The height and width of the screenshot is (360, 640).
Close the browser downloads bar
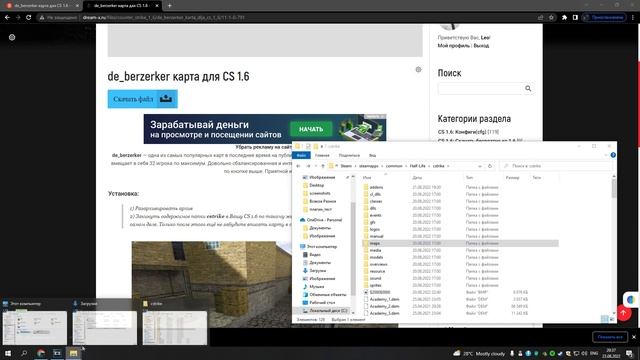633,337
